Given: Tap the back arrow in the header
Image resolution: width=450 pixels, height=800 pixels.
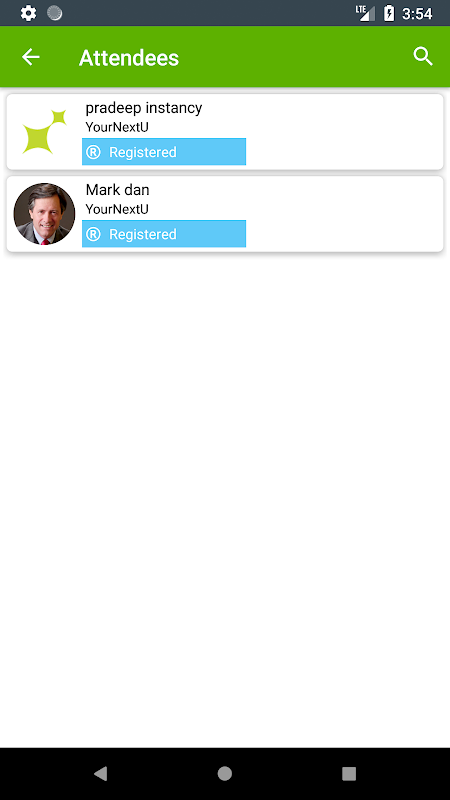Looking at the screenshot, I should point(31,57).
